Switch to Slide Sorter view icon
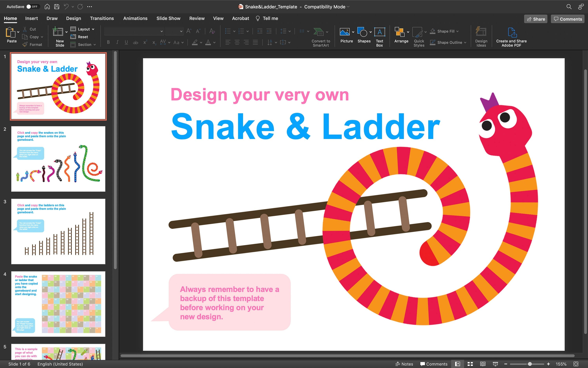This screenshot has width=588, height=368. pyautogui.click(x=470, y=364)
